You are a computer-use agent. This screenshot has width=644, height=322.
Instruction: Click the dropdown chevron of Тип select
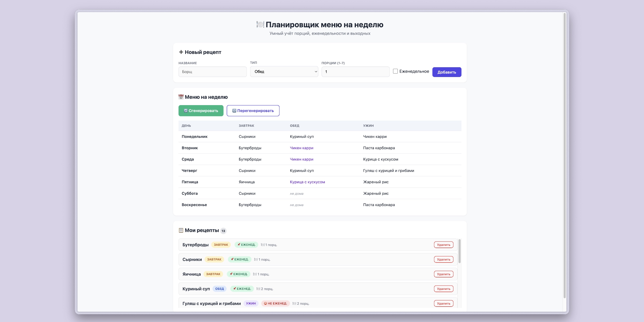click(316, 72)
